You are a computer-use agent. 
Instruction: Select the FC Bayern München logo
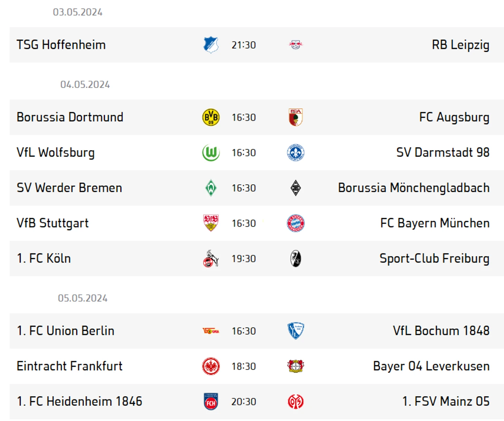pyautogui.click(x=295, y=223)
